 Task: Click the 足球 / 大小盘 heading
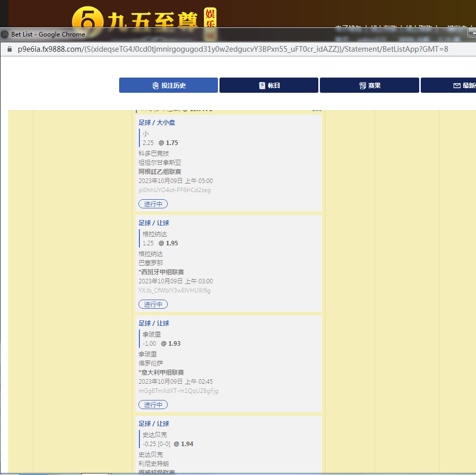click(157, 123)
